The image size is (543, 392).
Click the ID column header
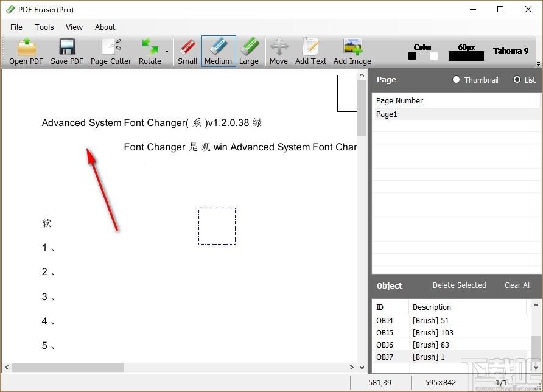click(391, 307)
